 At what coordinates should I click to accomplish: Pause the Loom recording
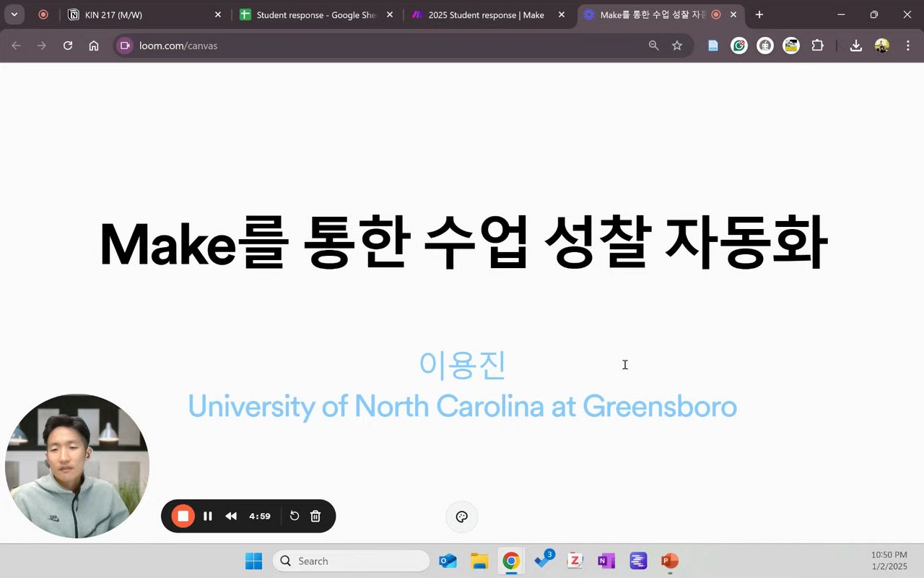click(x=208, y=516)
